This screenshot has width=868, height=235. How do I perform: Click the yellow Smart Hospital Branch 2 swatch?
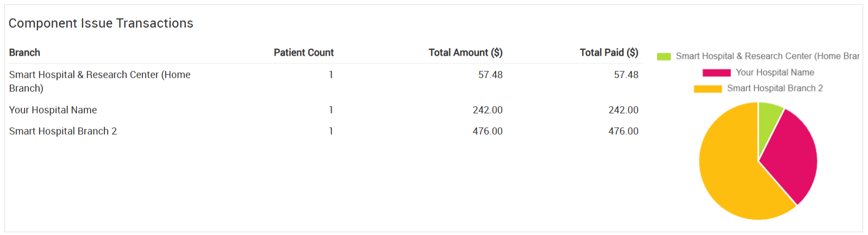pyautogui.click(x=708, y=88)
